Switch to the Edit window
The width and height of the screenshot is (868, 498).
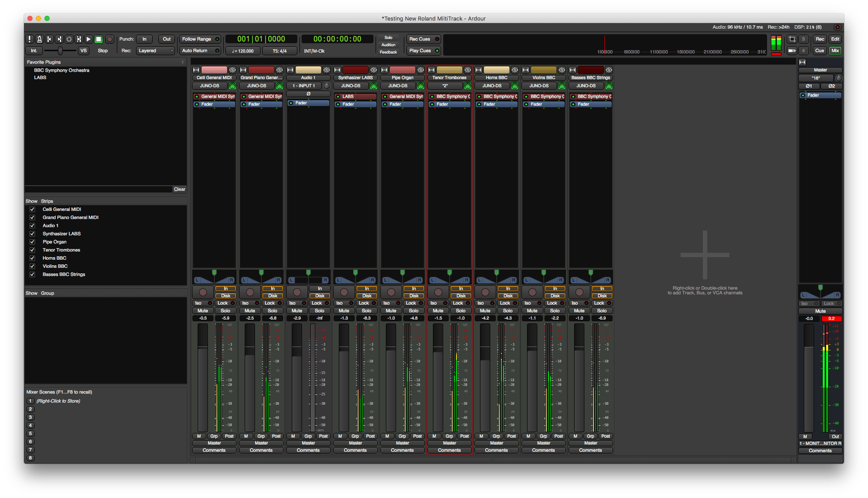pos(835,39)
